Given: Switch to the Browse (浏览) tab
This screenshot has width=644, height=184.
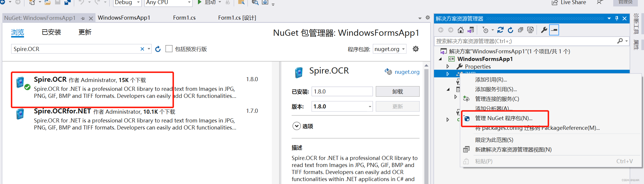Looking at the screenshot, I should tap(18, 32).
